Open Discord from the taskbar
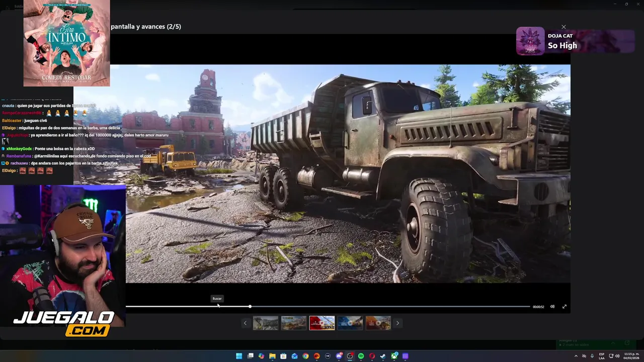 coord(339,356)
